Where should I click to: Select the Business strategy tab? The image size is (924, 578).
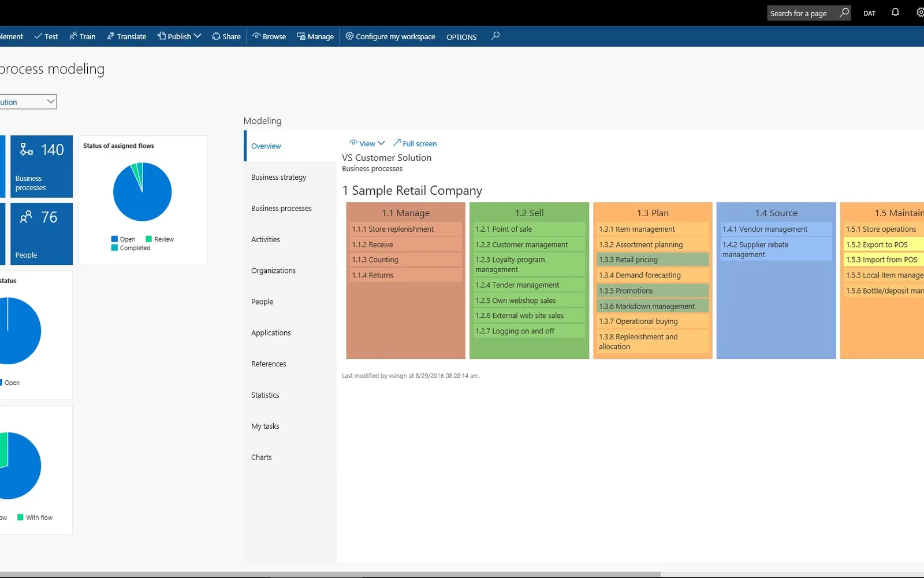pos(290,177)
